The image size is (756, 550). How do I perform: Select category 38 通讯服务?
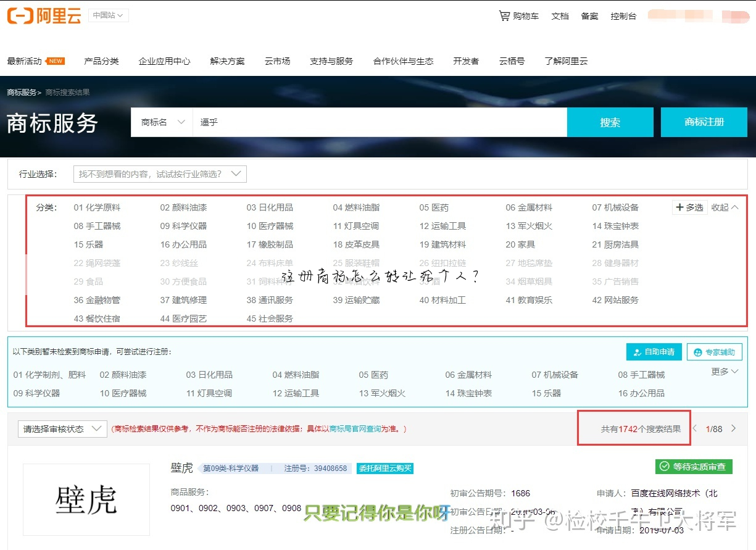coord(270,300)
